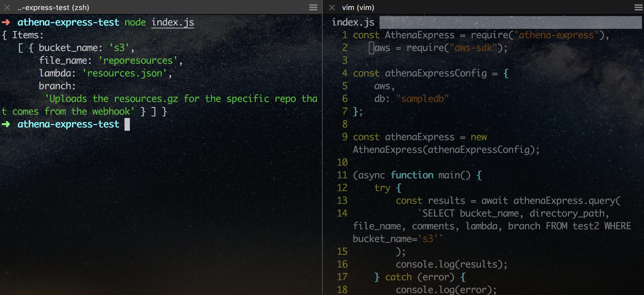Image resolution: width=644 pixels, height=295 pixels.
Task: Click the gray vim tabline fill area
Action: pos(511,22)
